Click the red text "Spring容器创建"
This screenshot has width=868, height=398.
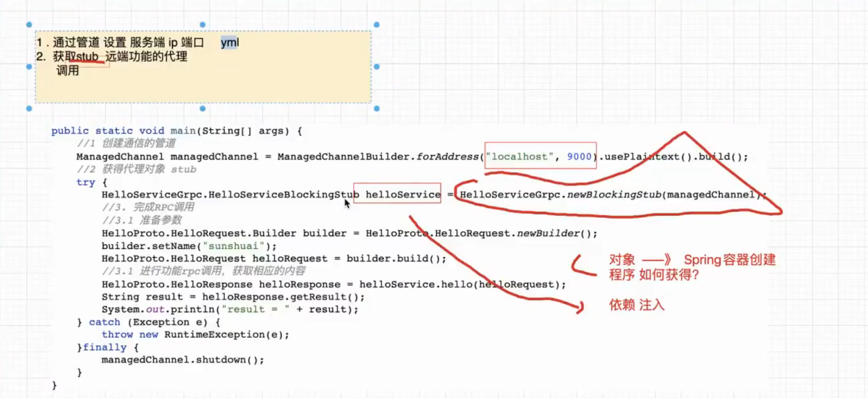coord(730,260)
